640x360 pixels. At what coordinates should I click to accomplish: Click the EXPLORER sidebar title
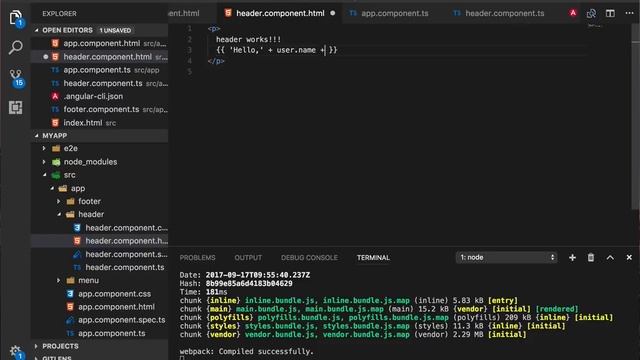59,13
